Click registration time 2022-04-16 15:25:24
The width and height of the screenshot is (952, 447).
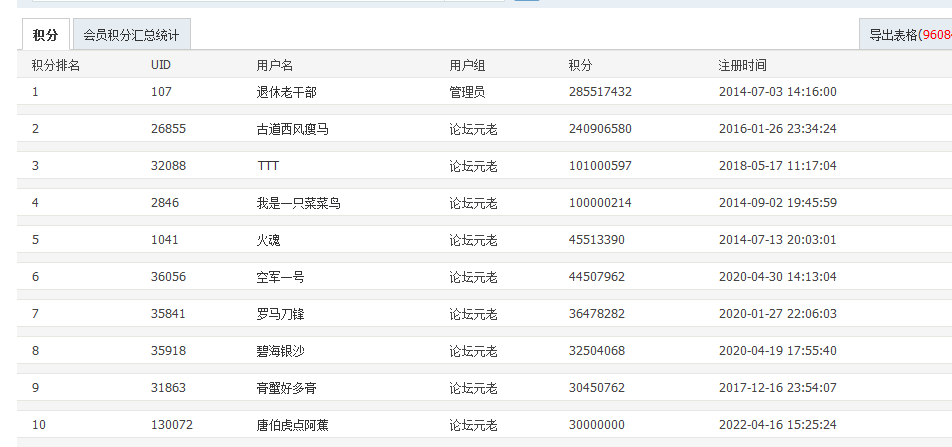778,425
